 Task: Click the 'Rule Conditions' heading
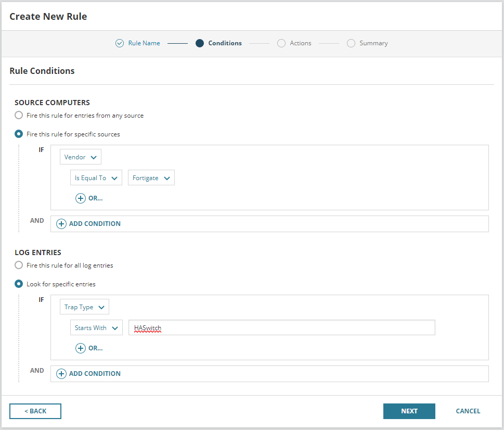point(42,71)
